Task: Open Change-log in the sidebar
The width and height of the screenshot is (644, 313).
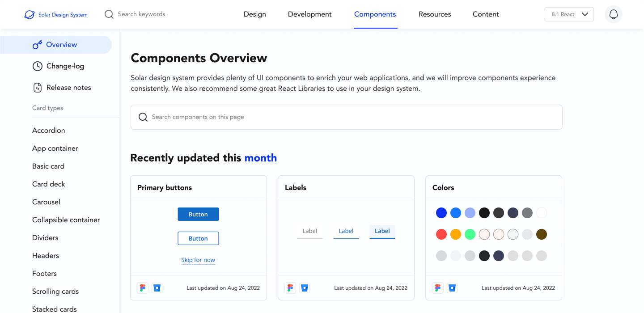Action: [x=65, y=66]
